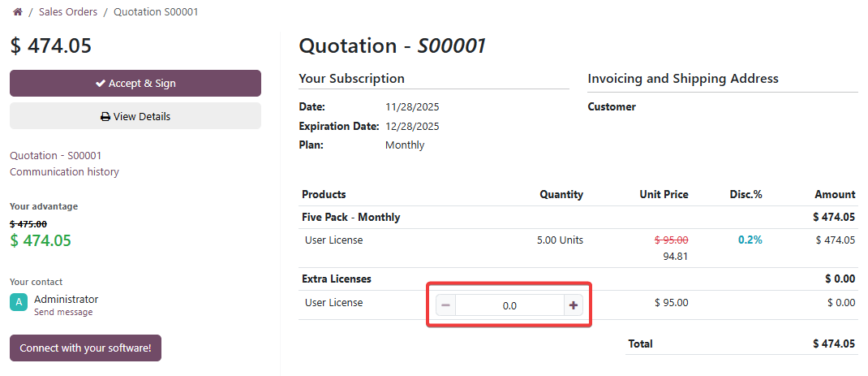This screenshot has width=868, height=376.
Task: Click the Expiration Date value 12/28/2025
Action: [x=412, y=126]
